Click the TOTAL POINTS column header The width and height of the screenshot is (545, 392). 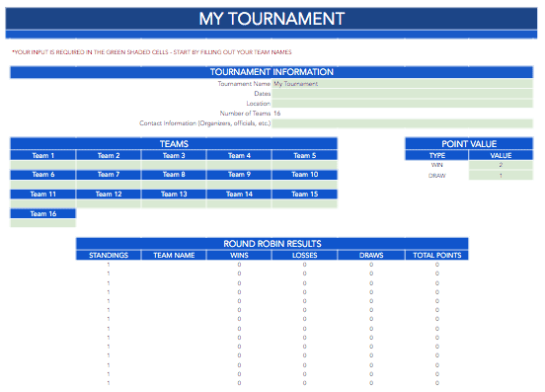pyautogui.click(x=437, y=255)
